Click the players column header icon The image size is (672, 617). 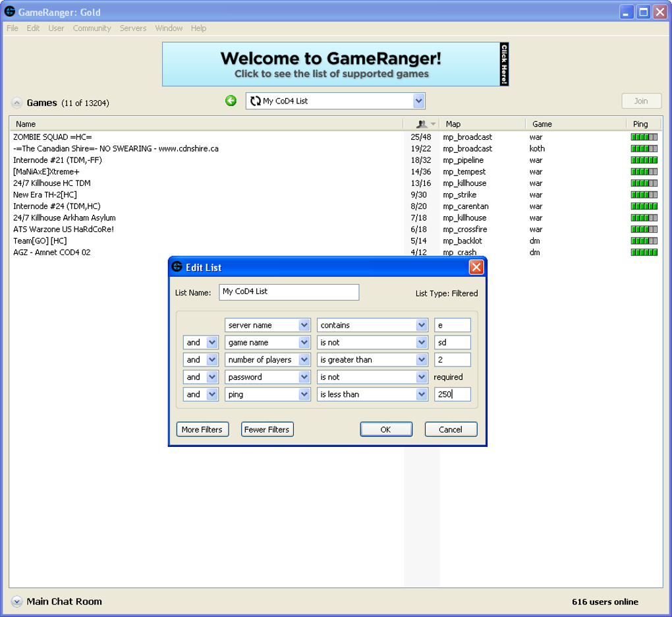[x=422, y=124]
